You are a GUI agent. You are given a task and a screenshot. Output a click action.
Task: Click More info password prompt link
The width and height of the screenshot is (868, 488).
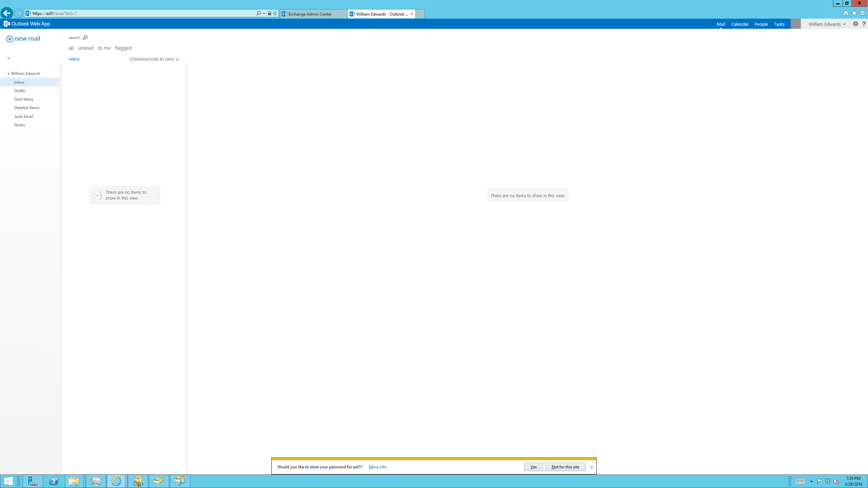point(377,467)
